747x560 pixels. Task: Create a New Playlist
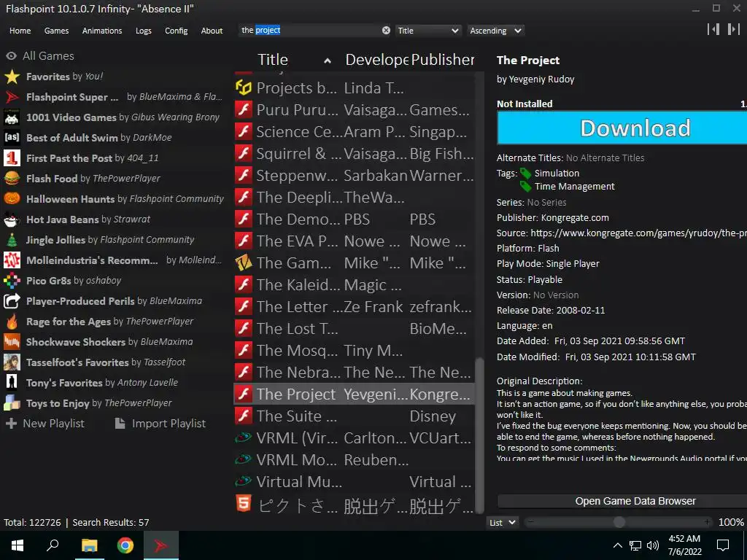(45, 424)
